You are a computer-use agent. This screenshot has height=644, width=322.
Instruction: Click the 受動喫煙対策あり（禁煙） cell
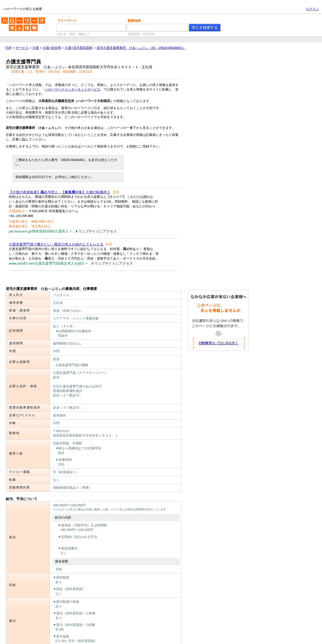(115, 488)
